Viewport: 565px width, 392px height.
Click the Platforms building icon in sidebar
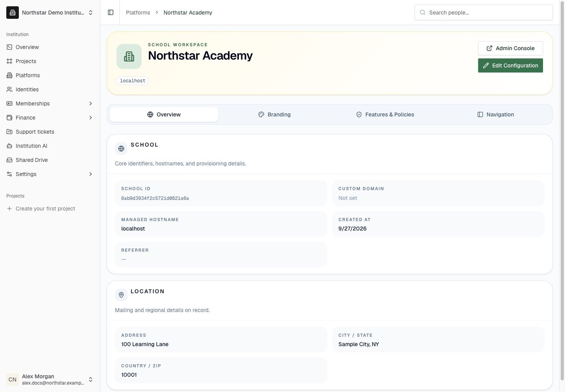[x=9, y=75]
